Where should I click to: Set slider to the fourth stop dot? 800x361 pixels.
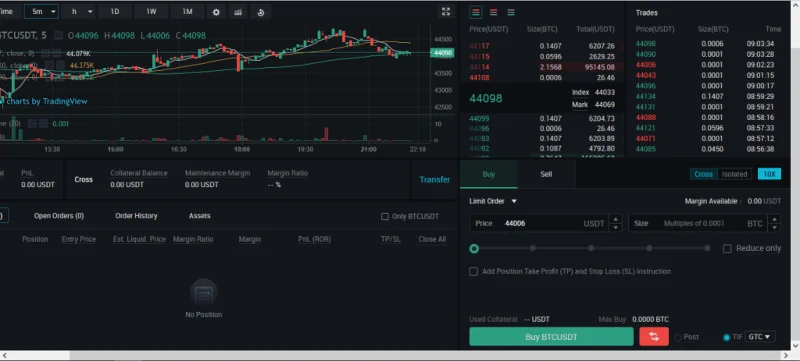649,248
